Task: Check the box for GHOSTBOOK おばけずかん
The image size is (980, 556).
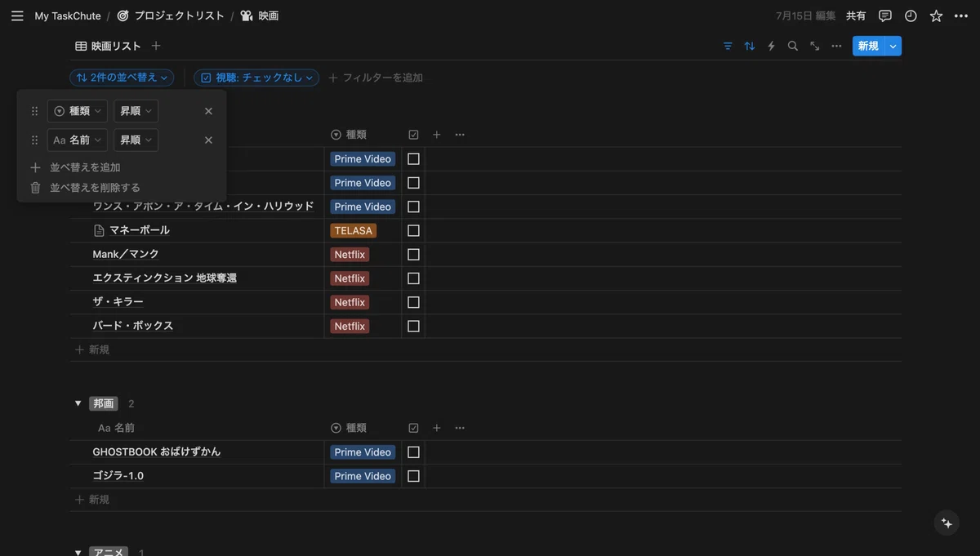Action: [413, 452]
